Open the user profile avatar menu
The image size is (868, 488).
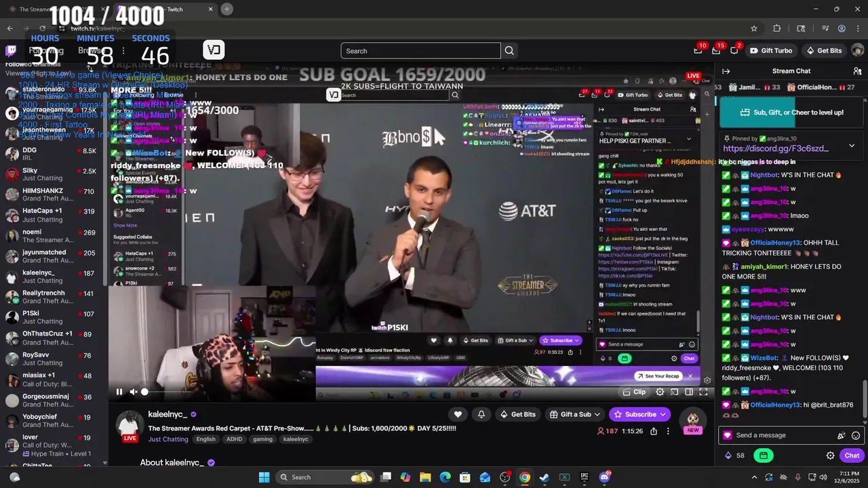pyautogui.click(x=857, y=51)
